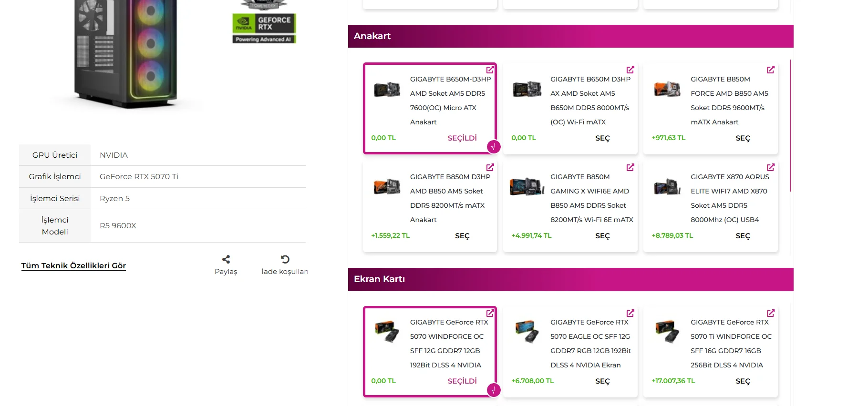Open external link for RTX 5070 Ti WINDFORCE

click(x=770, y=313)
